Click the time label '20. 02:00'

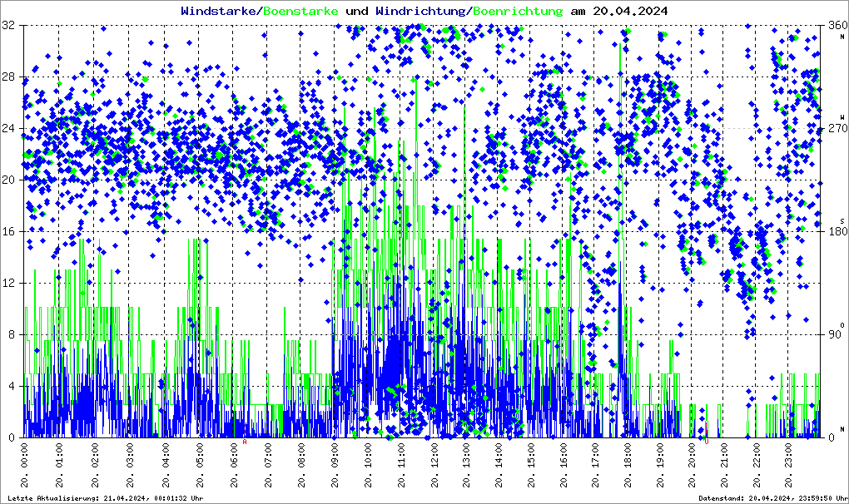coord(95,465)
